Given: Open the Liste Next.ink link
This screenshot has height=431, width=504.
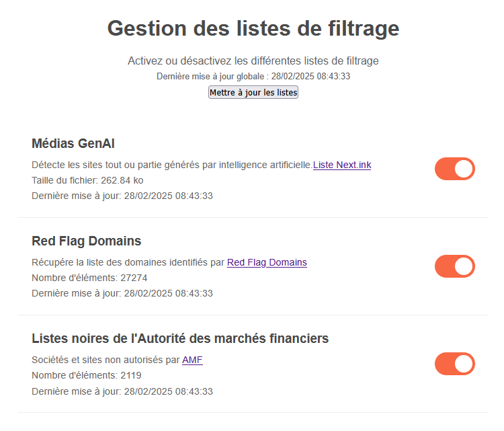Looking at the screenshot, I should [342, 165].
